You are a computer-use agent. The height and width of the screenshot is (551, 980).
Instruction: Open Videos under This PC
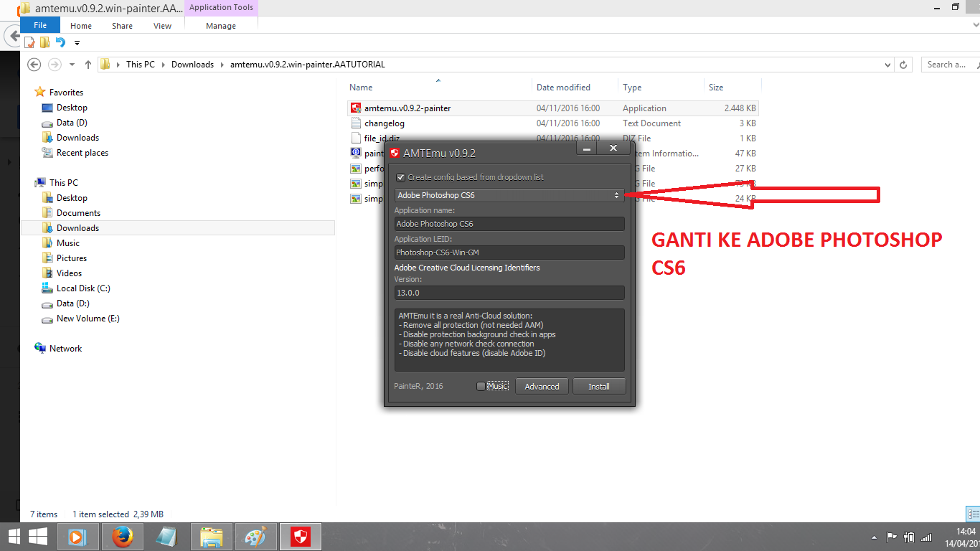[x=70, y=273]
